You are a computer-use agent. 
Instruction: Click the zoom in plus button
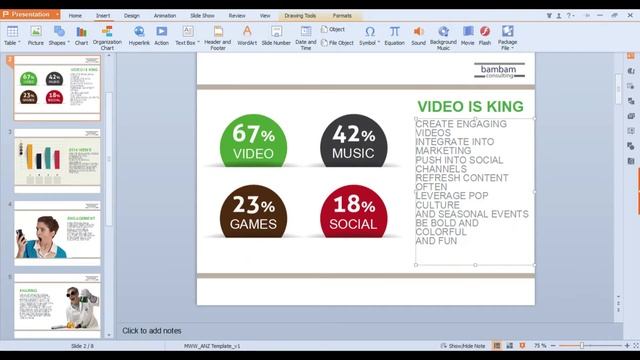pos(627,346)
